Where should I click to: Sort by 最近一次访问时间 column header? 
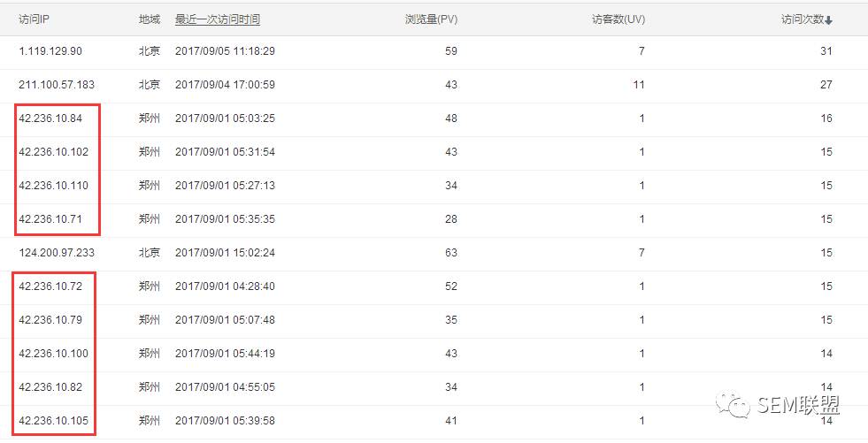coord(218,19)
